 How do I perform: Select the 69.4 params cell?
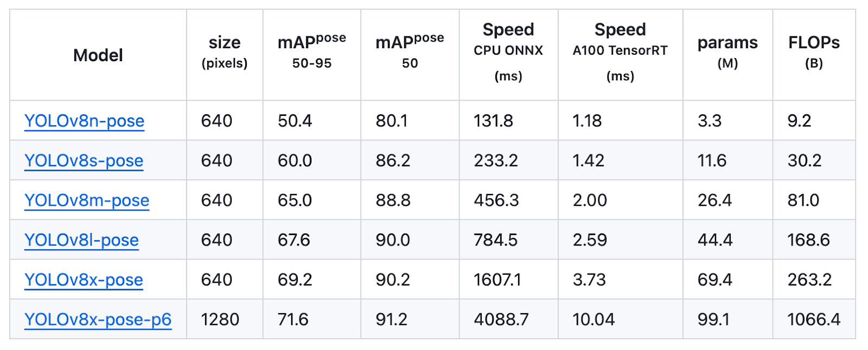point(714,280)
